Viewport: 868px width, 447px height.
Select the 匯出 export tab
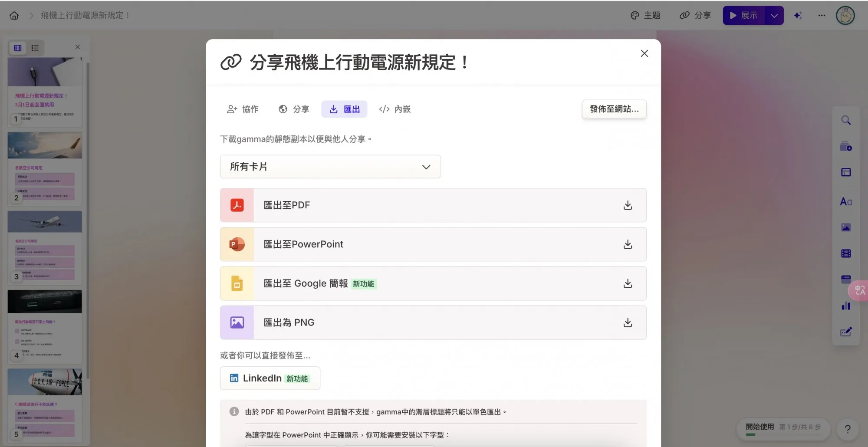click(x=344, y=109)
